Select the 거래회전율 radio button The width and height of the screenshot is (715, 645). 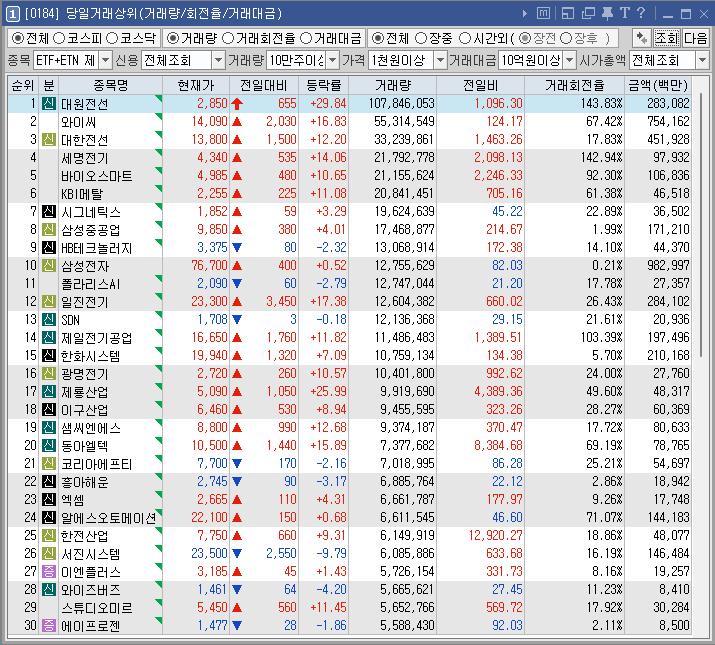pyautogui.click(x=228, y=38)
